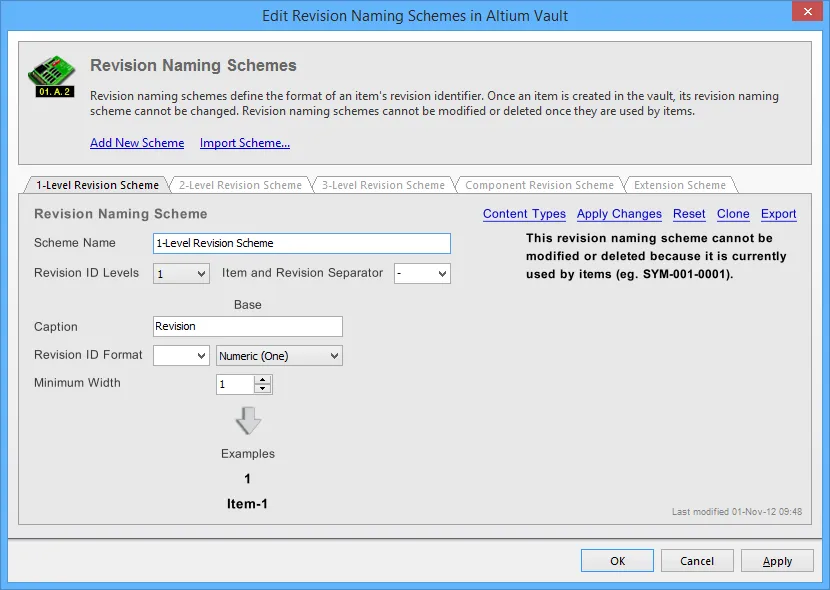Screen dimensions: 830x590
Task: Clone the current revision scheme
Action: [733, 214]
